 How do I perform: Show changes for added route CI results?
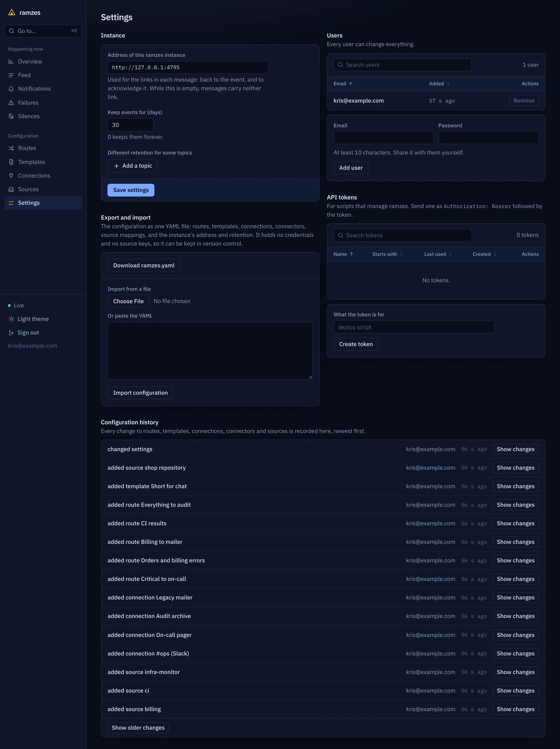pos(515,523)
